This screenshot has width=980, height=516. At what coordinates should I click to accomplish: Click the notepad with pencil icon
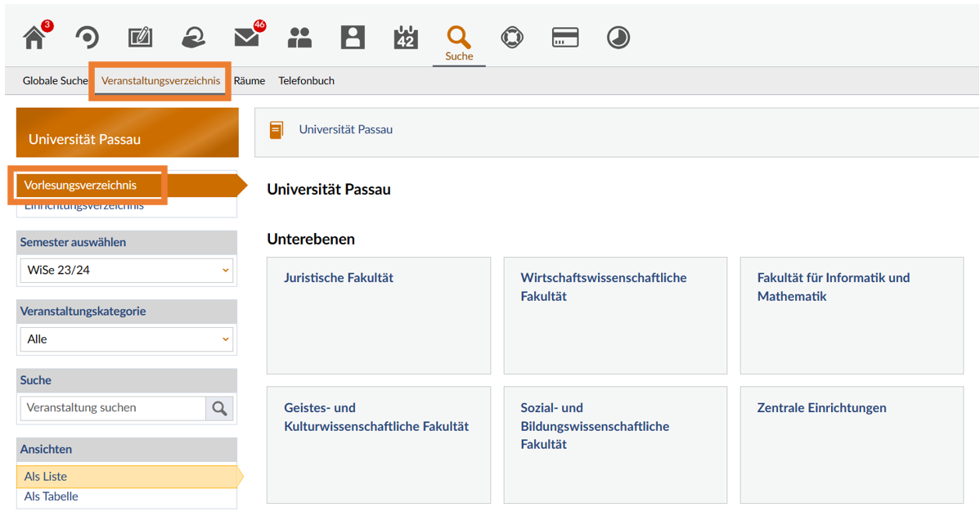pos(140,38)
